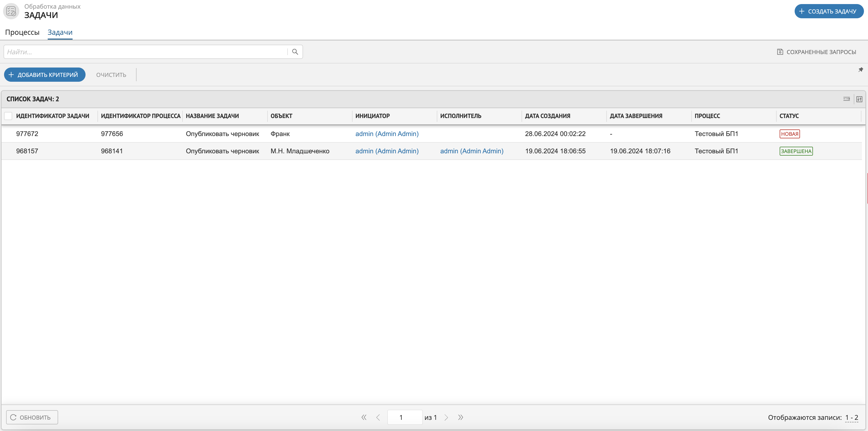Viewport: 868px width, 431px height.
Task: Click creation date 28.06.2024 00:02:22
Action: click(x=555, y=134)
